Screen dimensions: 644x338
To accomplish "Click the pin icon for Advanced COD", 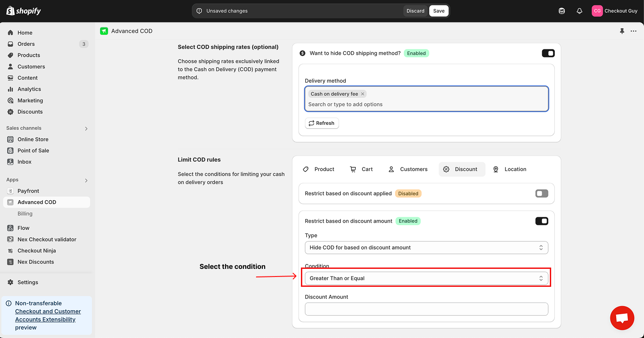I will (622, 31).
